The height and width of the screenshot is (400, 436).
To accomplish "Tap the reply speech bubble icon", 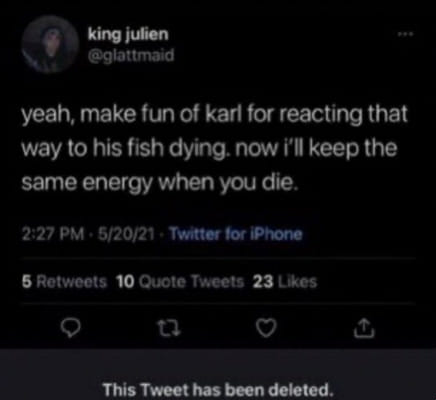I will (72, 328).
